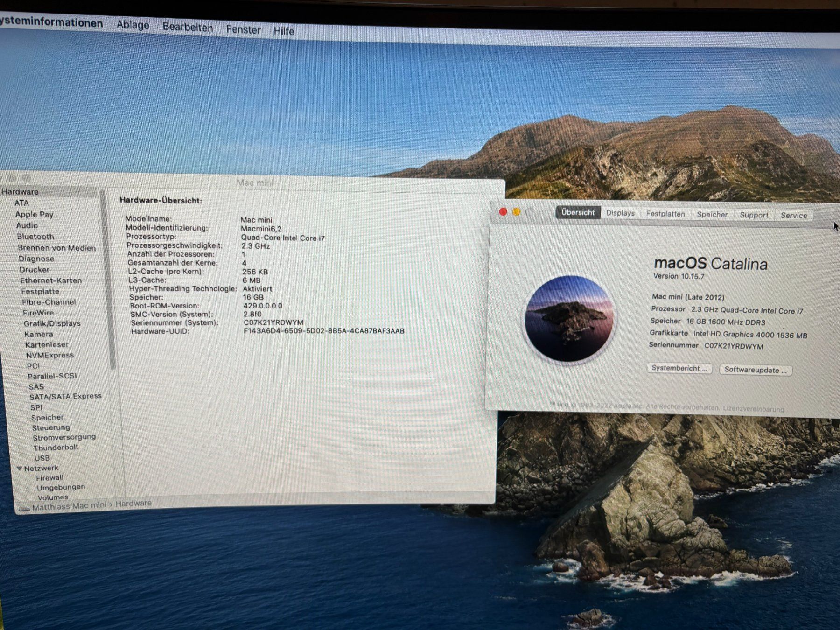The width and height of the screenshot is (840, 630).
Task: Click the Hardware-UUID value
Action: click(324, 331)
